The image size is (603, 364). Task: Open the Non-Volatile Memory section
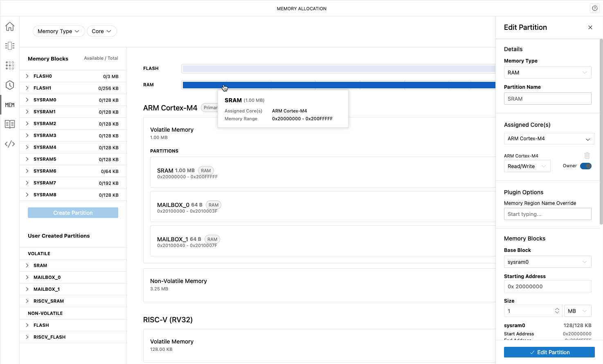tap(319, 285)
